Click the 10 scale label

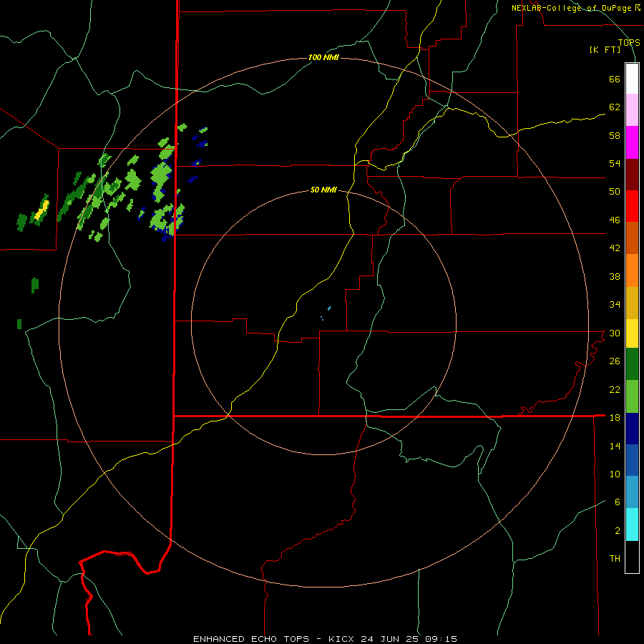coord(615,474)
